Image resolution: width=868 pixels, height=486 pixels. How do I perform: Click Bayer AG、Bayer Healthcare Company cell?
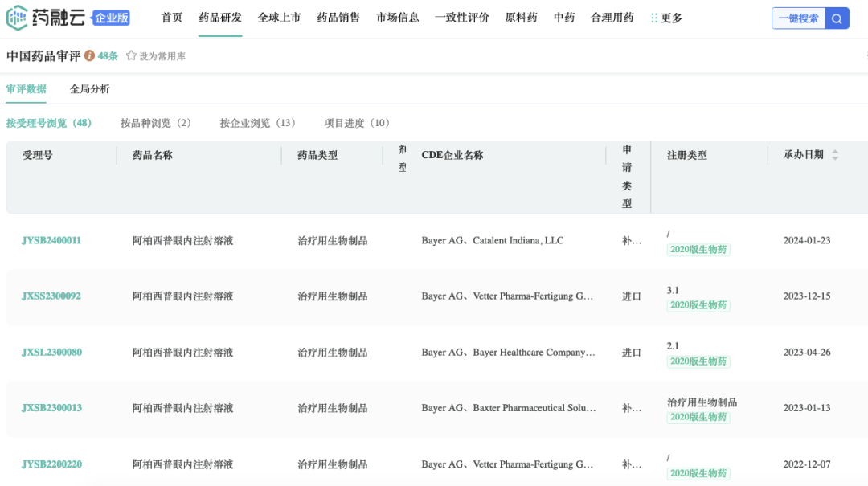click(508, 353)
